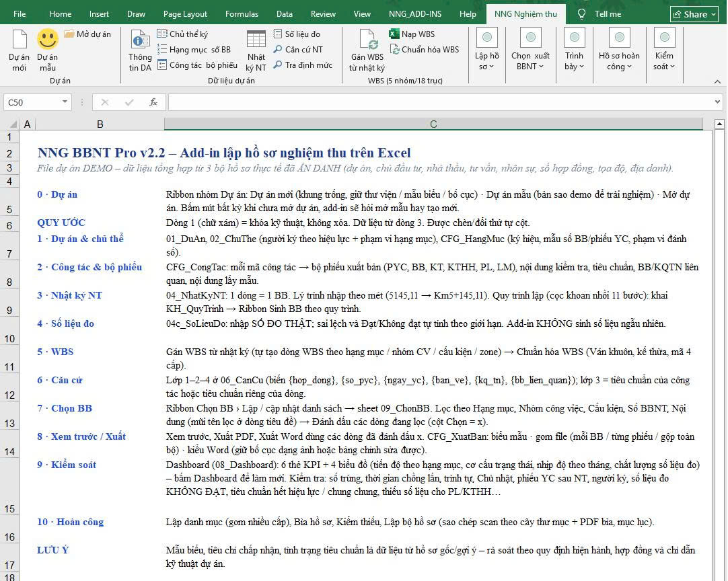
Task: Run Gán WBS từ nhật ký
Action: click(367, 50)
